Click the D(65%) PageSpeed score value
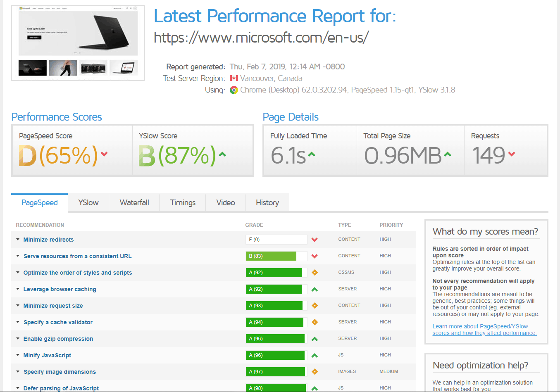The height and width of the screenshot is (392, 560). click(58, 156)
